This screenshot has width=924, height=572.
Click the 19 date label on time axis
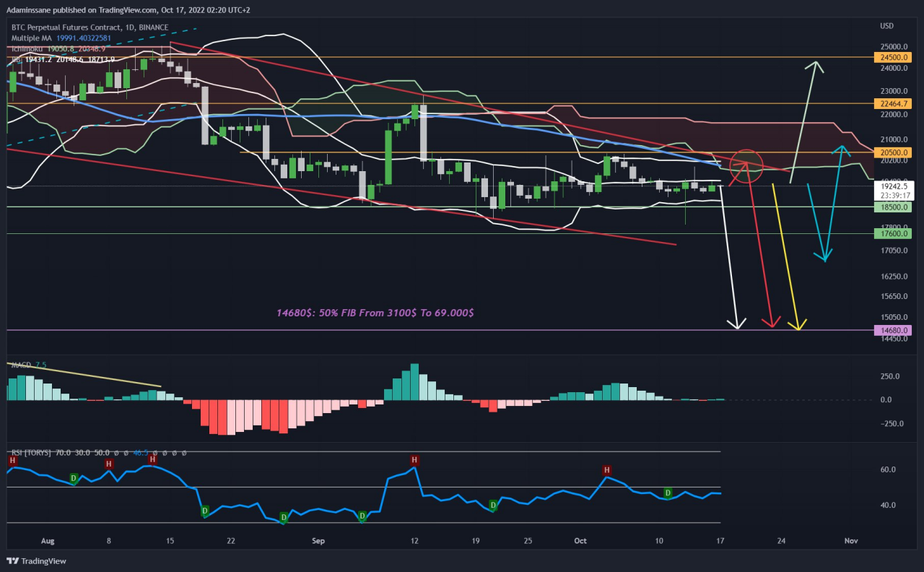(x=476, y=540)
